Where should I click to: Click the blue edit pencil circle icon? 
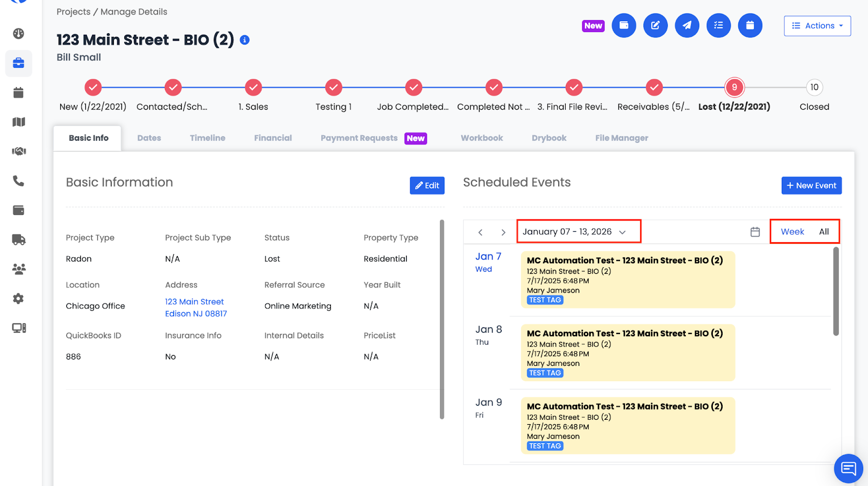pyautogui.click(x=655, y=26)
